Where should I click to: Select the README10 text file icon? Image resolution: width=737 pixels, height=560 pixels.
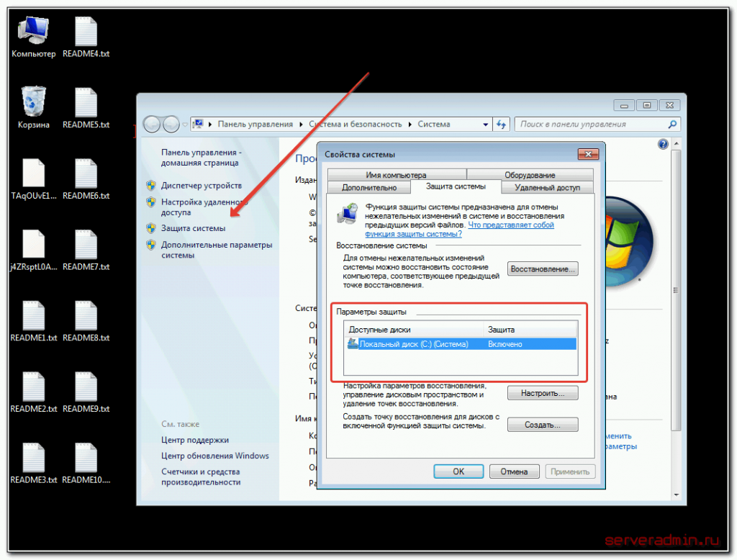(86, 461)
